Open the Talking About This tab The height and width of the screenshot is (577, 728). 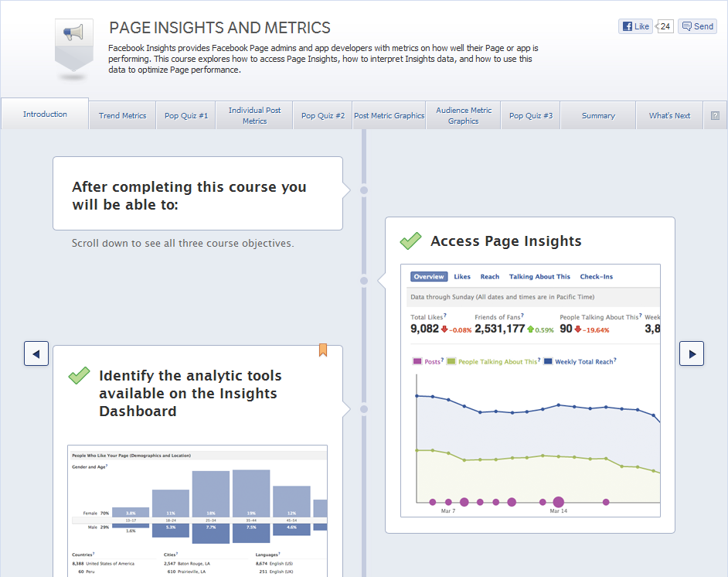pos(539,276)
